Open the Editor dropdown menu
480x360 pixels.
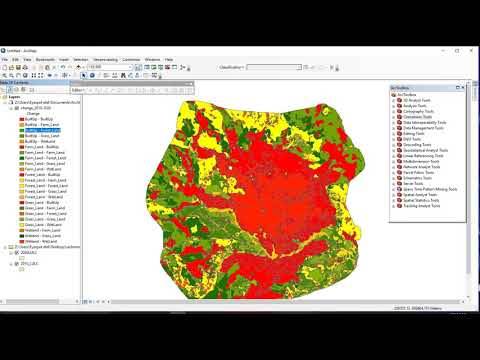click(78, 90)
